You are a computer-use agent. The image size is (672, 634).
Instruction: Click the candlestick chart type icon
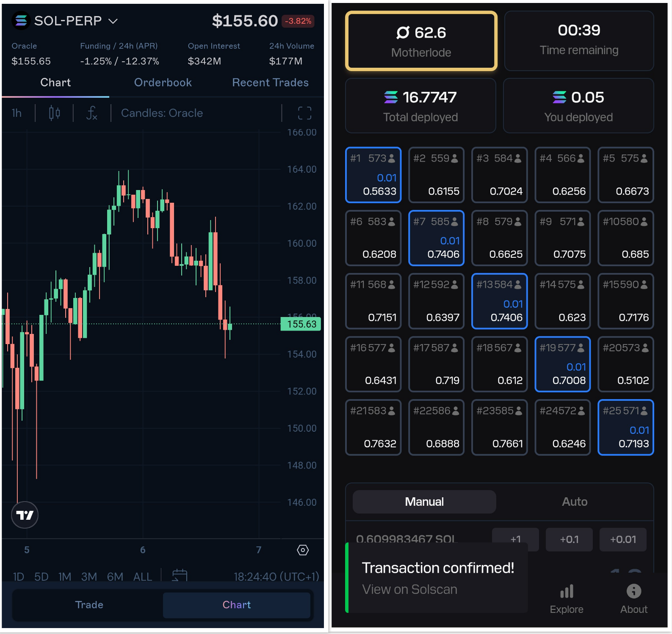click(x=54, y=113)
